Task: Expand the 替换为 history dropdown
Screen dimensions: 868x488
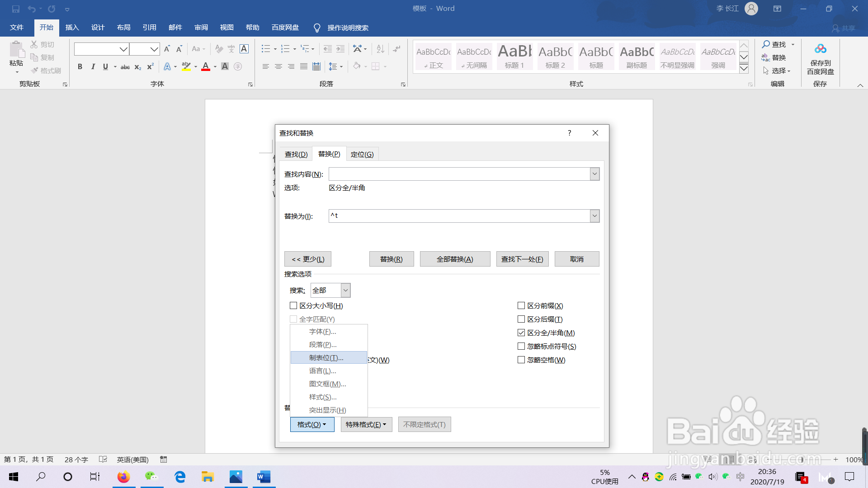Action: coord(594,216)
